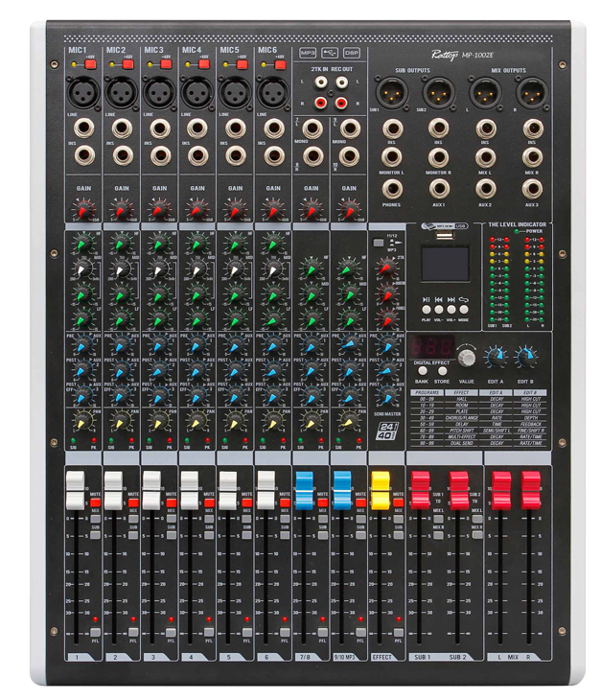Click the channel 6 yellow PAN knob

[272, 421]
